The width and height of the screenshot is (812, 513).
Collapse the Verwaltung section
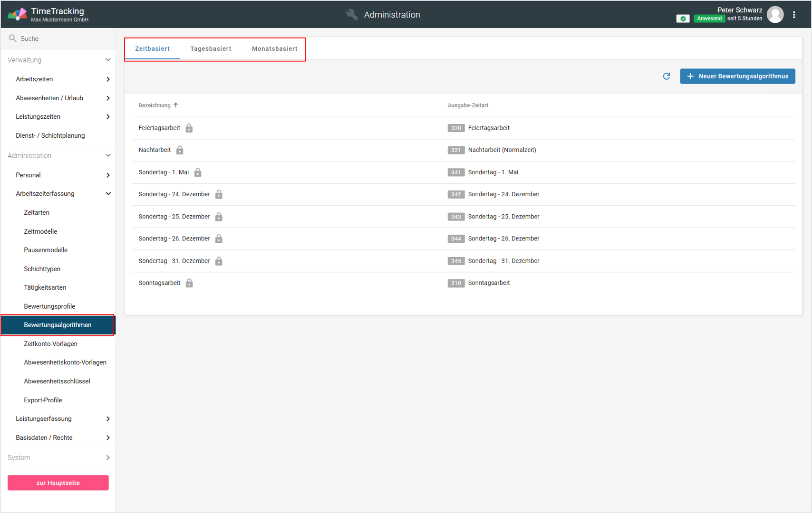point(108,60)
